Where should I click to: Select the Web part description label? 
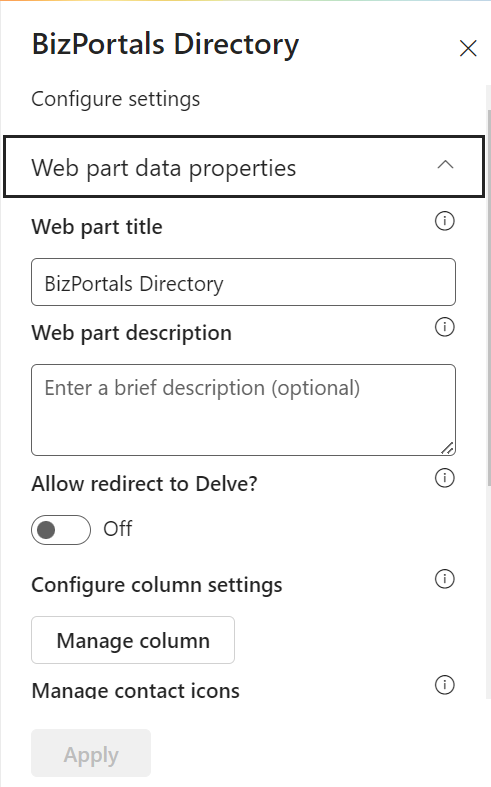click(x=132, y=333)
